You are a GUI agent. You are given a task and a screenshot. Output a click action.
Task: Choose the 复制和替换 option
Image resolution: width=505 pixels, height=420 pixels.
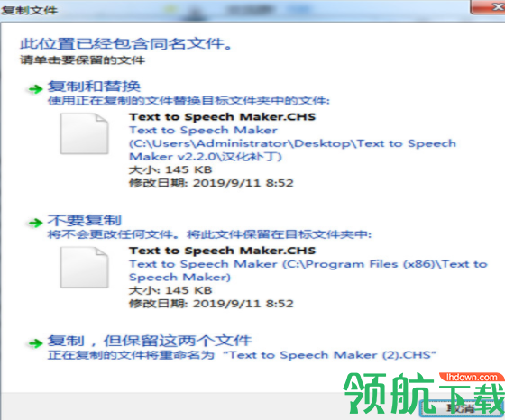95,87
